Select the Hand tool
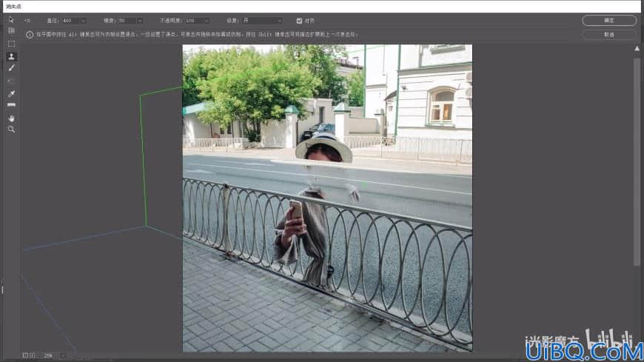 click(11, 118)
